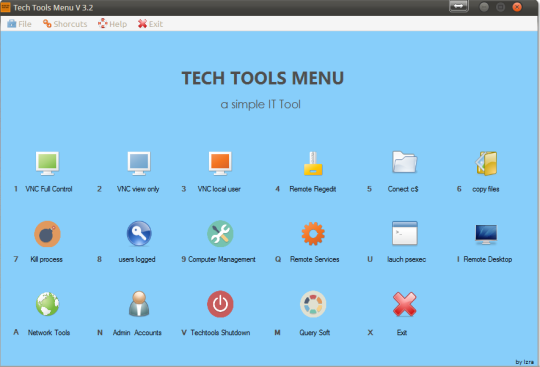The height and width of the screenshot is (367, 540).
Task: Minimize the Tech Tools Menu window
Action: (484, 7)
